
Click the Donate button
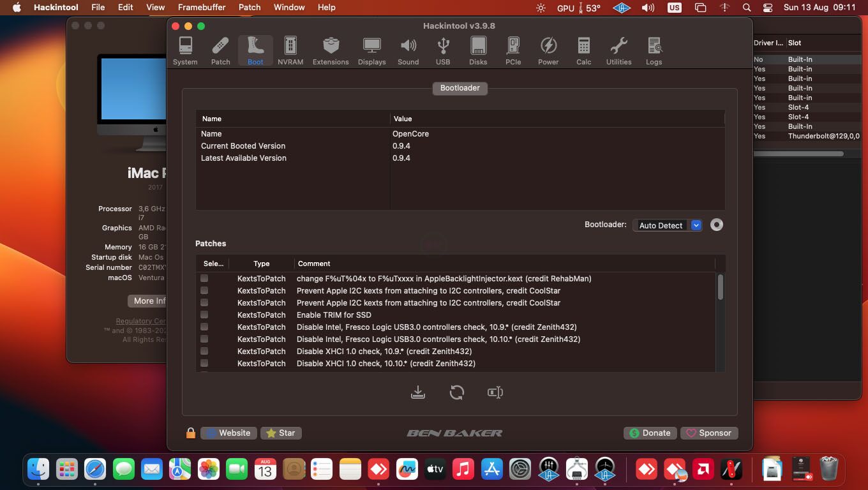click(x=650, y=433)
